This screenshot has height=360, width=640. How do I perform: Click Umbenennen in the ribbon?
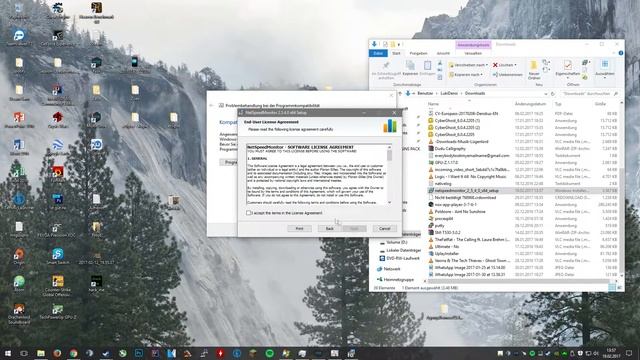click(x=507, y=75)
